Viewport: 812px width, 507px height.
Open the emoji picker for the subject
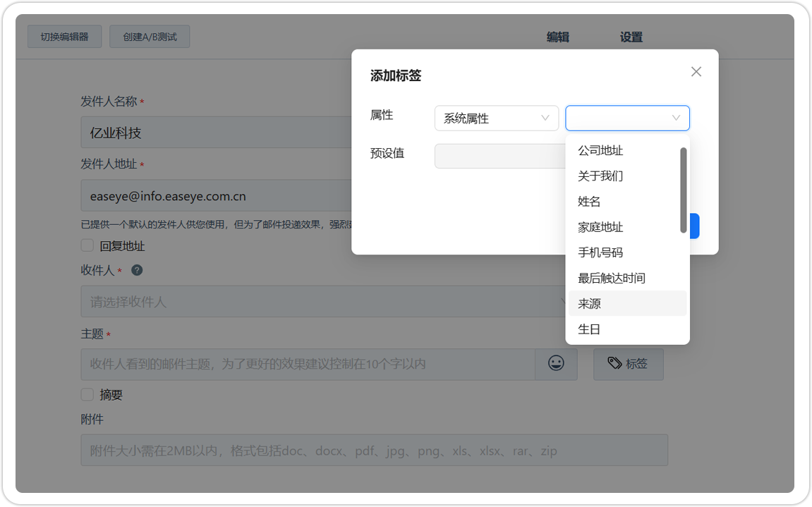556,364
